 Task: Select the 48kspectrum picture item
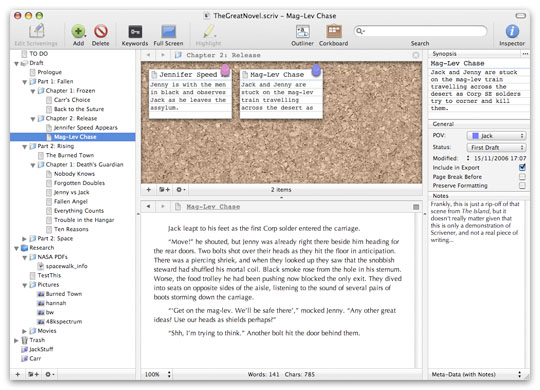[64, 321]
